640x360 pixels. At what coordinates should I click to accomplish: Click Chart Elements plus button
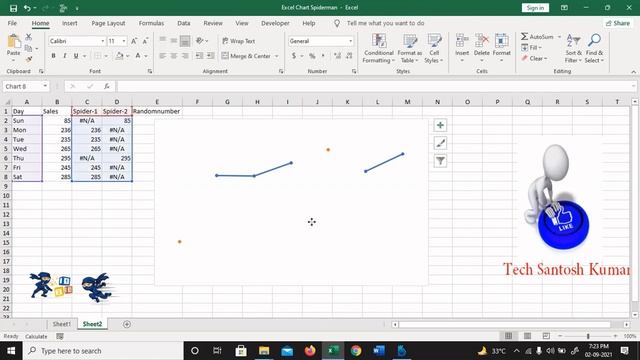click(440, 125)
